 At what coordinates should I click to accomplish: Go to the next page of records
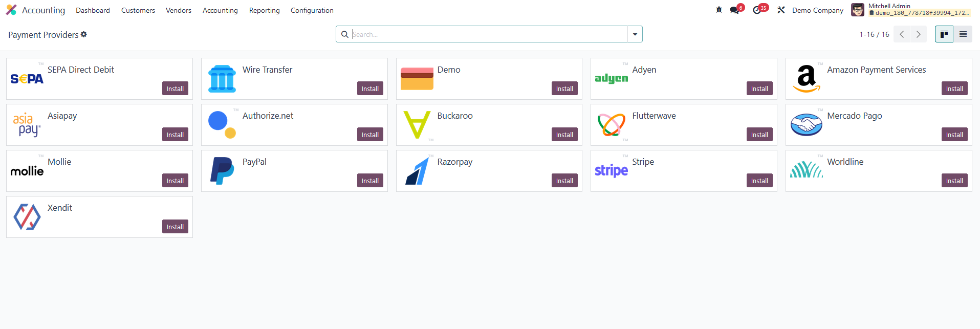pos(919,34)
